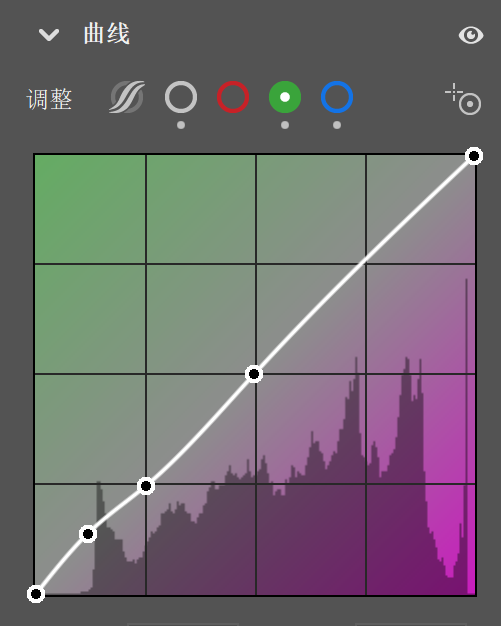Activate the targeted adjustment tool icon
Screen dimensions: 501x626
click(463, 99)
